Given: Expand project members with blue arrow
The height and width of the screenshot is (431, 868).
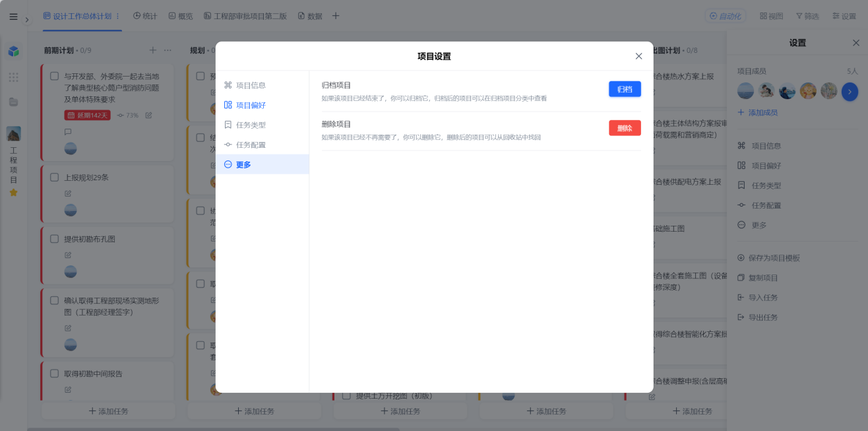Looking at the screenshot, I should pyautogui.click(x=850, y=92).
